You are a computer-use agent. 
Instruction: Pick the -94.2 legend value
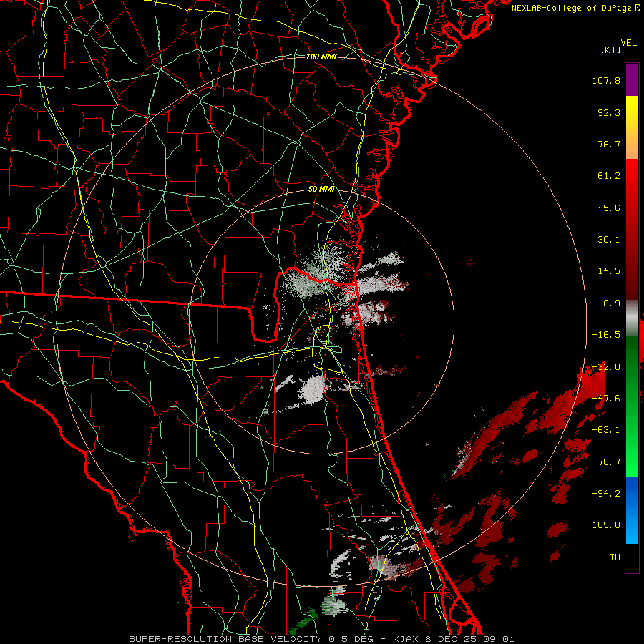(x=606, y=494)
